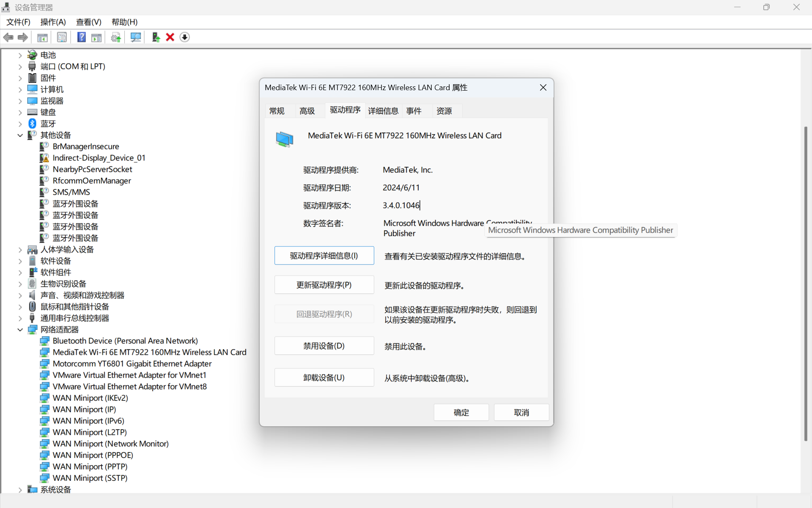Viewport: 812px width, 508px height.
Task: Switch to the 详细信息 tab
Action: coord(383,111)
